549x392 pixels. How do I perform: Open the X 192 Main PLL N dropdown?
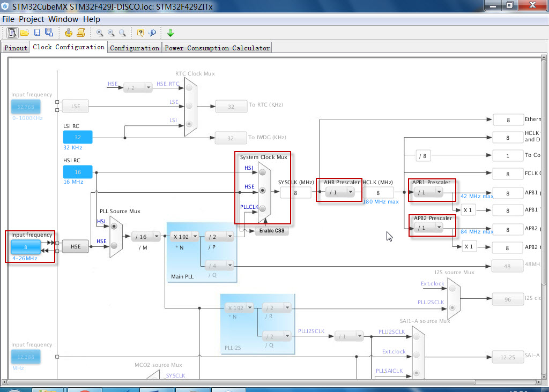(x=184, y=237)
